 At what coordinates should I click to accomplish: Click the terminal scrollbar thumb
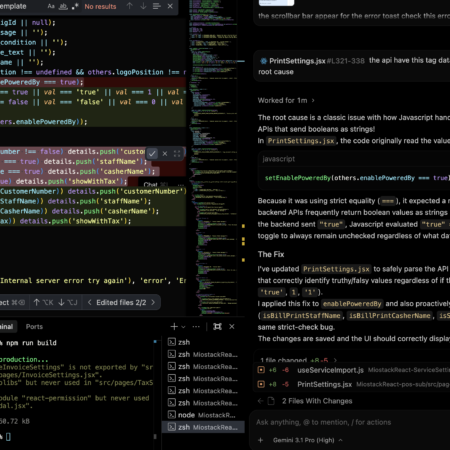(155, 436)
